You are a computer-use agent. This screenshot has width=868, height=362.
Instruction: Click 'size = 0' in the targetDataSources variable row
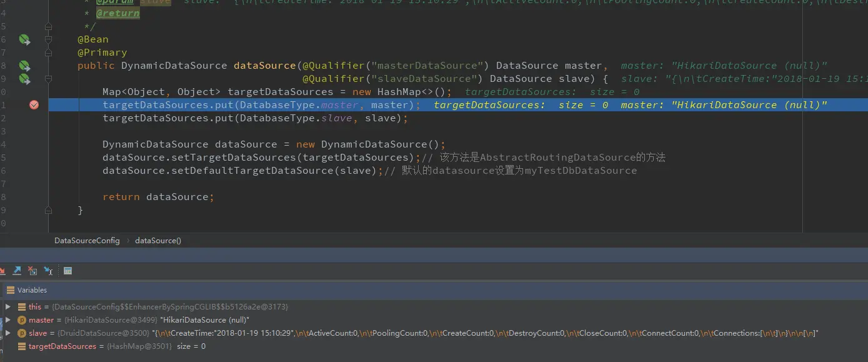(191, 346)
